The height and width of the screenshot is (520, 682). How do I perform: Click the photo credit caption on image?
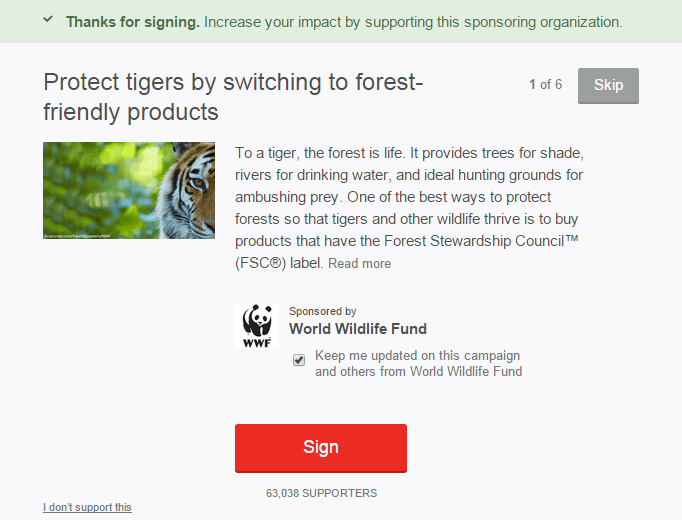(77, 236)
